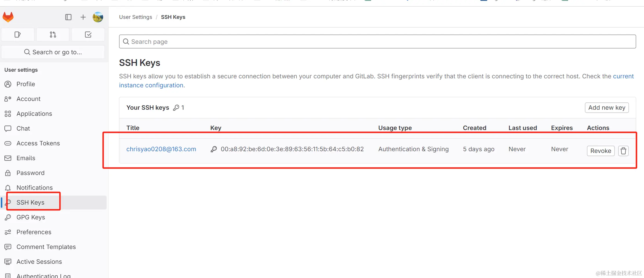Open Active Sessions in sidebar
The width and height of the screenshot is (644, 278).
tap(54, 262)
